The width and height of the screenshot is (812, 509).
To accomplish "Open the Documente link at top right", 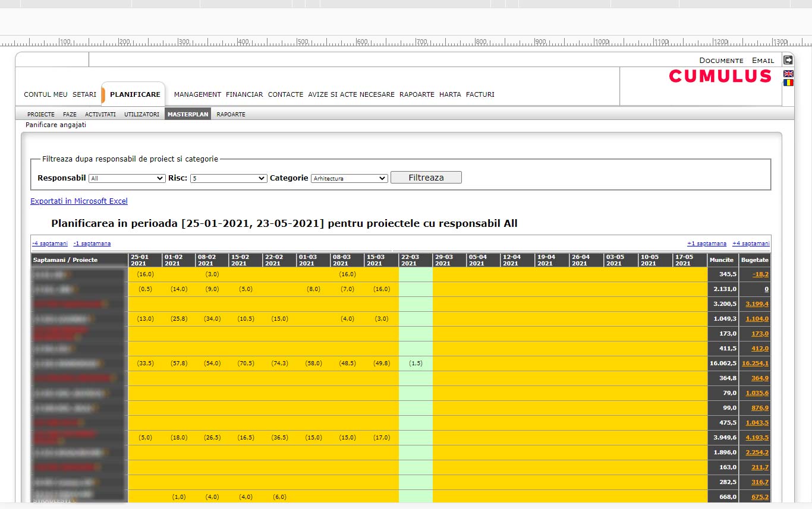I will pyautogui.click(x=721, y=61).
